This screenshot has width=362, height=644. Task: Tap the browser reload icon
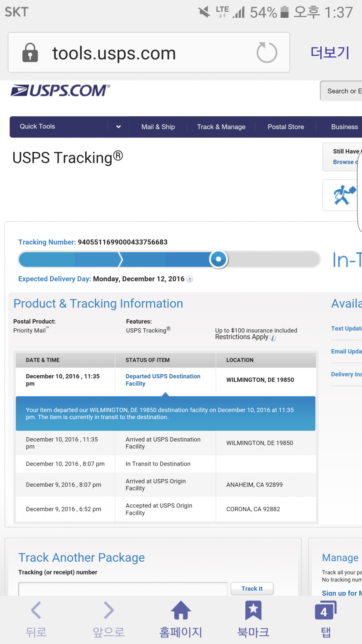click(266, 53)
